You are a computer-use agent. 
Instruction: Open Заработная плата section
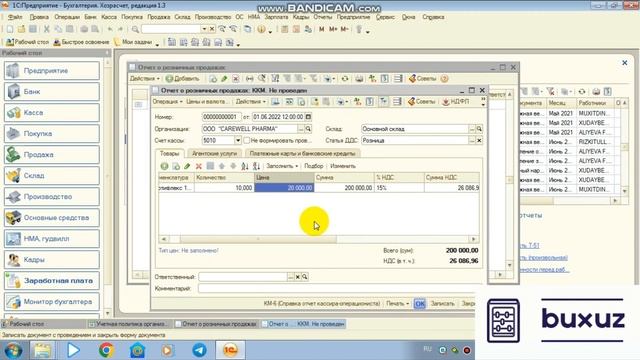[52, 280]
